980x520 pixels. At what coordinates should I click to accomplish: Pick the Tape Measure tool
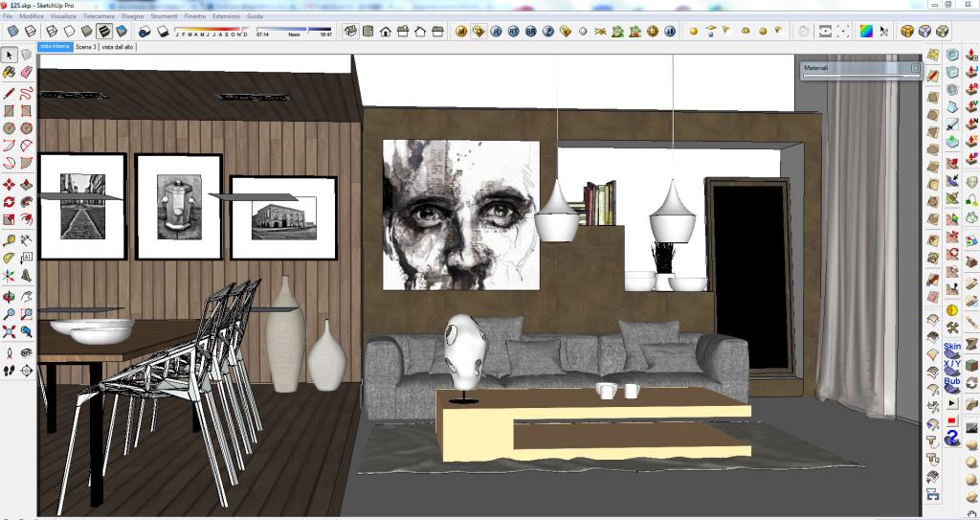tap(9, 239)
